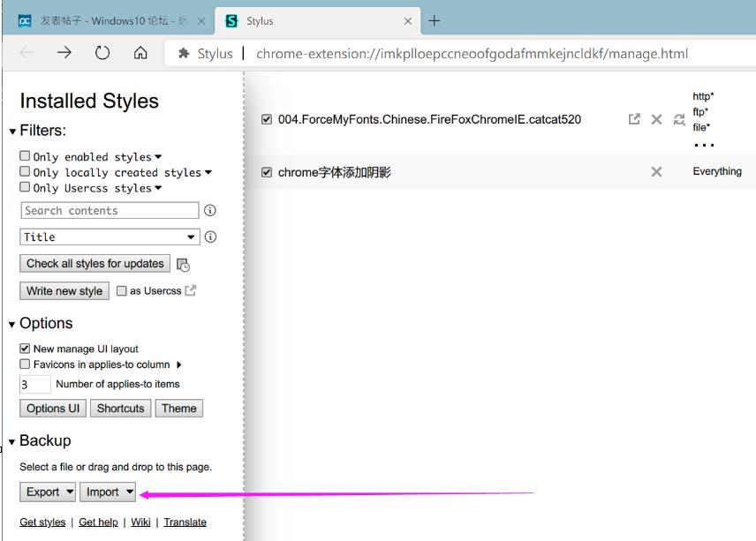The width and height of the screenshot is (756, 541).
Task: Click the info icon beside Search contents
Action: (x=210, y=211)
